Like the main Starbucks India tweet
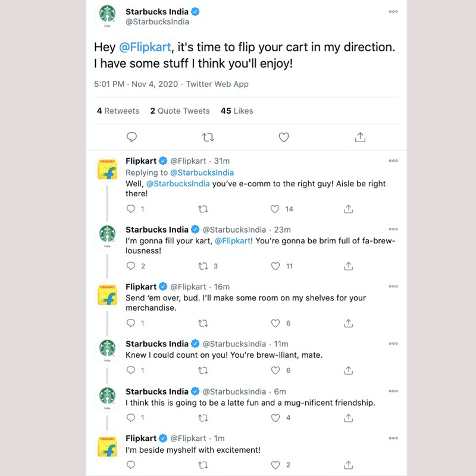Screen dimensions: 476x476 (x=284, y=137)
